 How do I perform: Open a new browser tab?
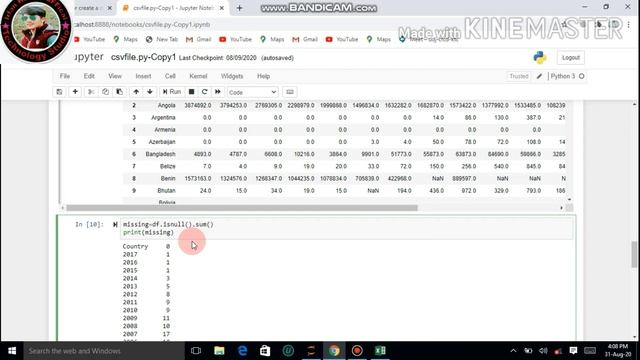pos(239,8)
